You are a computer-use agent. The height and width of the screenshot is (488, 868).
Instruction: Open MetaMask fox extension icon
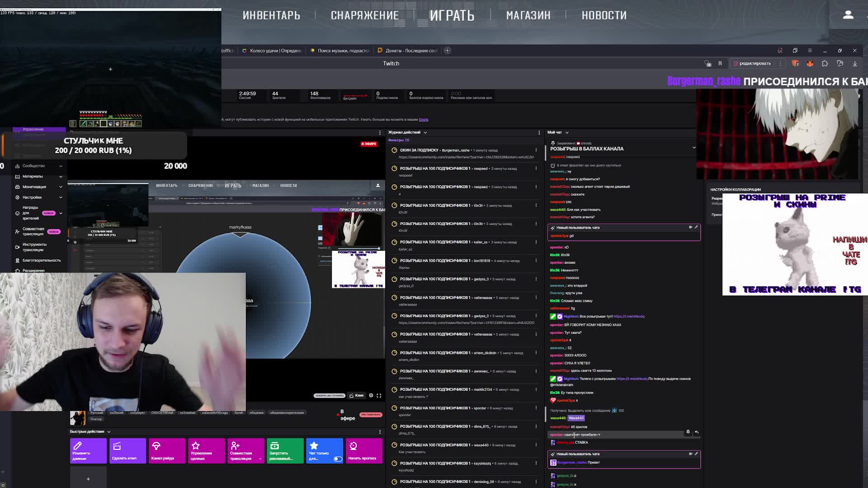[x=810, y=64]
